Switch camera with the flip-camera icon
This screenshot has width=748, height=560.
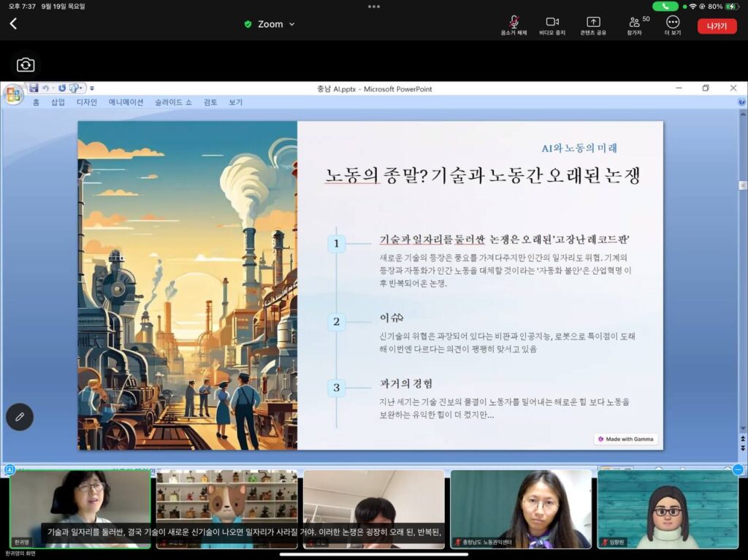point(26,65)
